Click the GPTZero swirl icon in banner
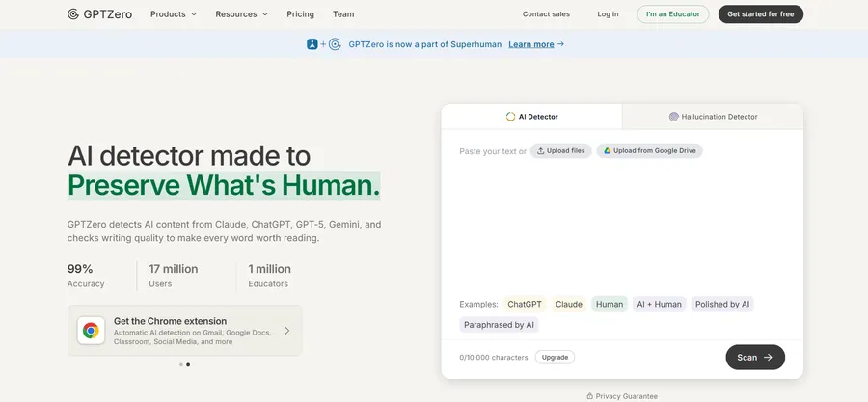This screenshot has width=868, height=402. (335, 44)
